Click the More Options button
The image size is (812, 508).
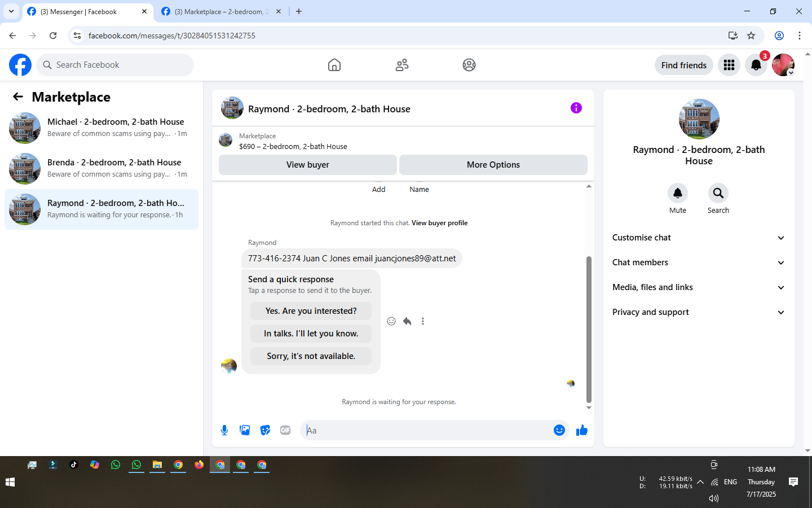tap(493, 165)
